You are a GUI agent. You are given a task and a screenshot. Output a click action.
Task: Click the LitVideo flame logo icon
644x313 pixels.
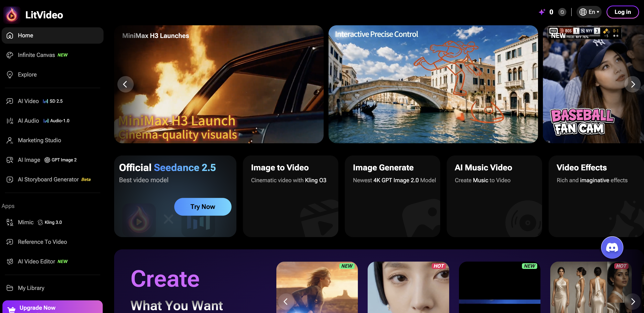[x=12, y=15]
